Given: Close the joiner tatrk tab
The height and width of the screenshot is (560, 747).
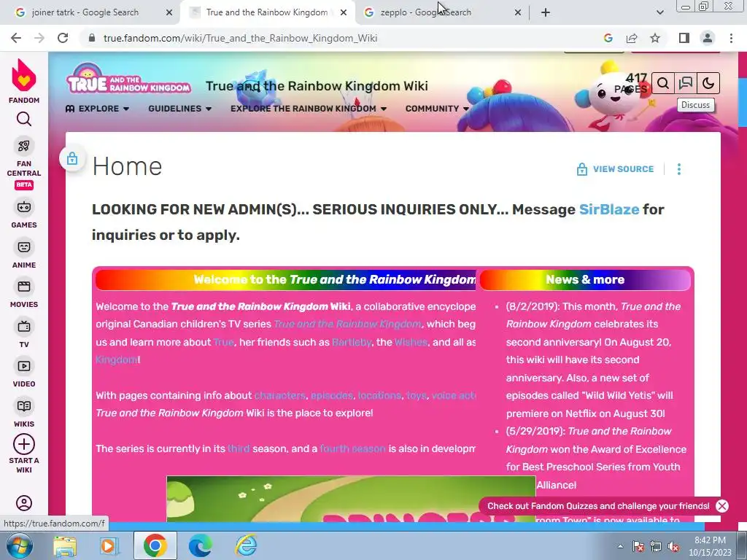Looking at the screenshot, I should pos(169,13).
